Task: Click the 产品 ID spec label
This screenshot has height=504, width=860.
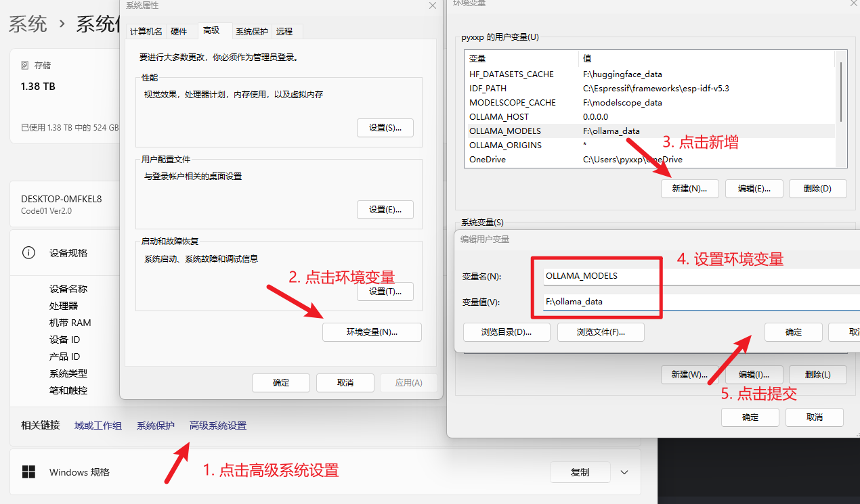Action: pyautogui.click(x=64, y=357)
